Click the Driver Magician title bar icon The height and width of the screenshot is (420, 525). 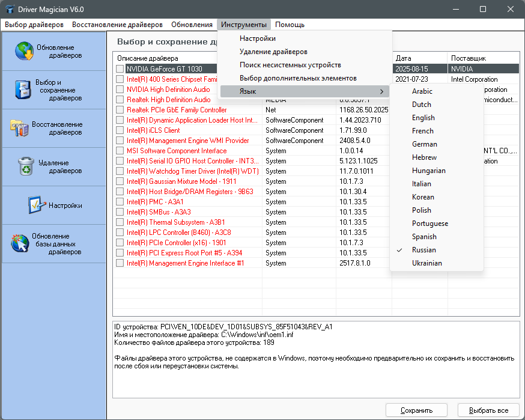[x=10, y=9]
